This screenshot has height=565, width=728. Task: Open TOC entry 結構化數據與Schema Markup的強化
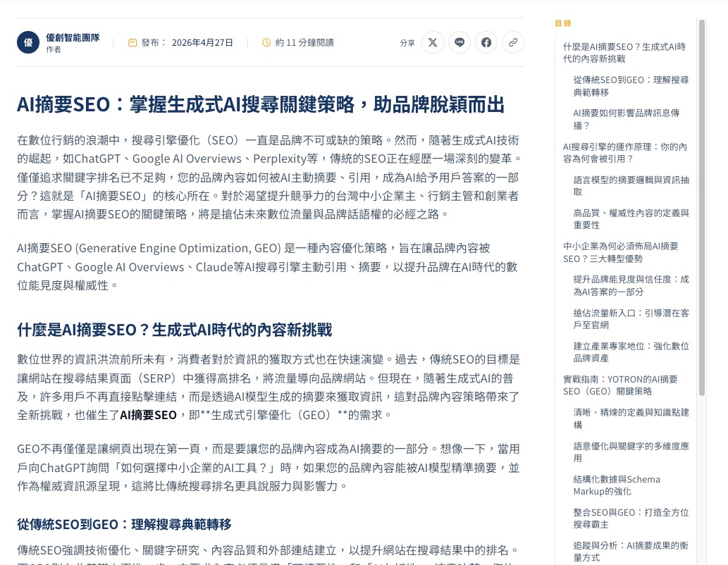pyautogui.click(x=617, y=485)
